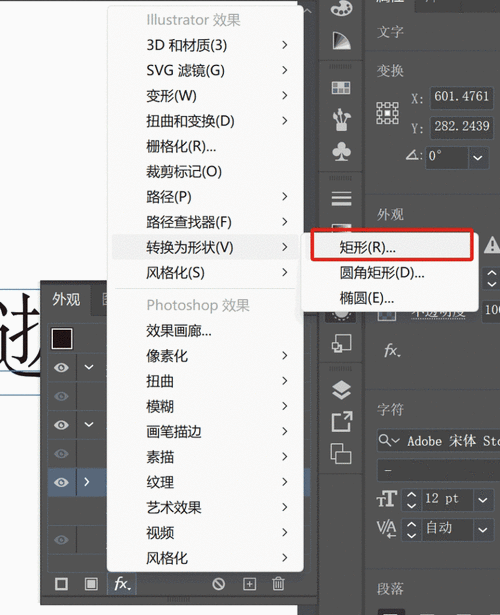Screen dimensions: 500x615
Task: Open 模糊 submenu
Action: [205, 406]
